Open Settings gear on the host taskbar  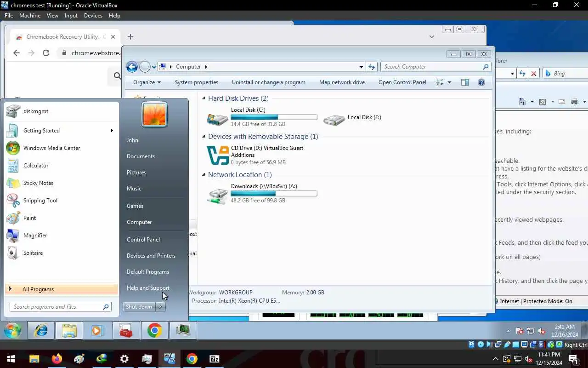point(124,359)
